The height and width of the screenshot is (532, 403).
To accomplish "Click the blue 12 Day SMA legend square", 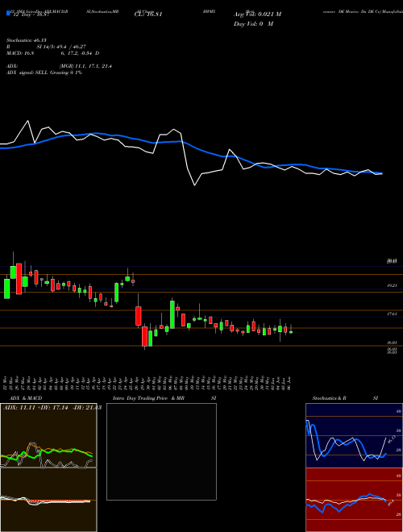I will [x=8, y=13].
